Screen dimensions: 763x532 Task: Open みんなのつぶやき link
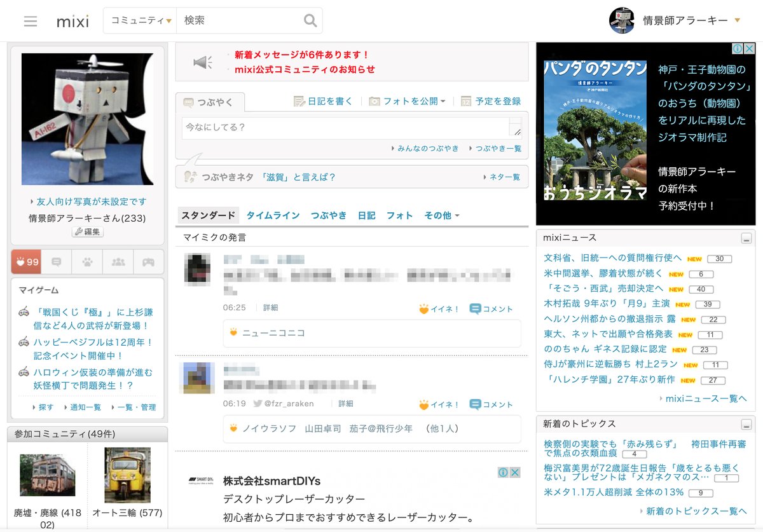pos(428,148)
